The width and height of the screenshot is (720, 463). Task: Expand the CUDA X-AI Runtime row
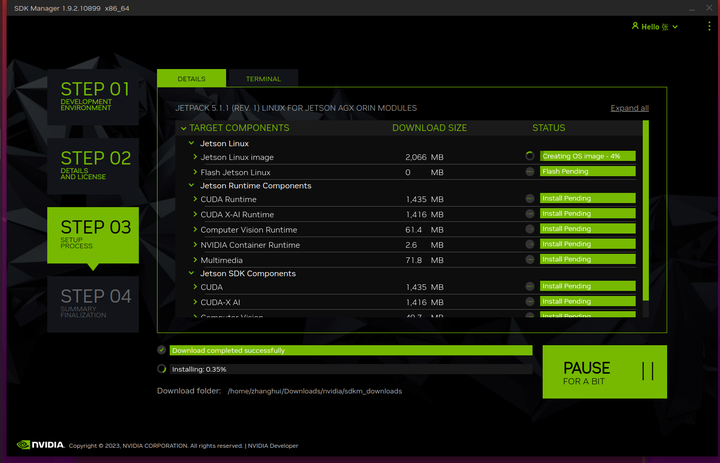point(195,214)
